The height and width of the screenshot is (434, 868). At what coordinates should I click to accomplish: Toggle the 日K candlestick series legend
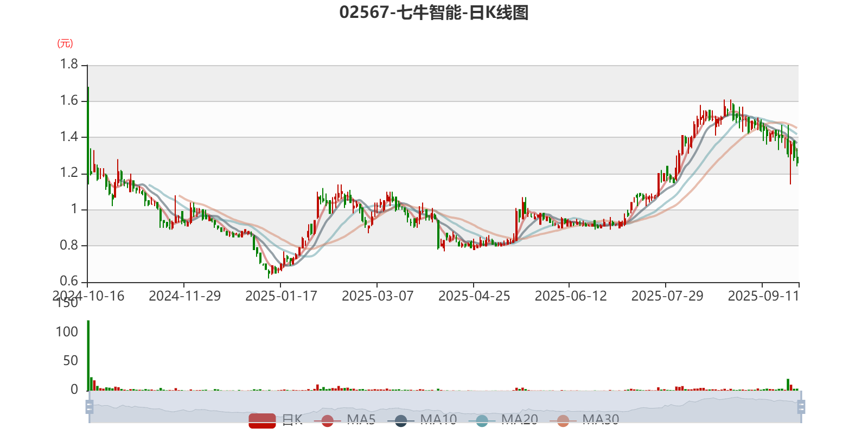tap(276, 420)
